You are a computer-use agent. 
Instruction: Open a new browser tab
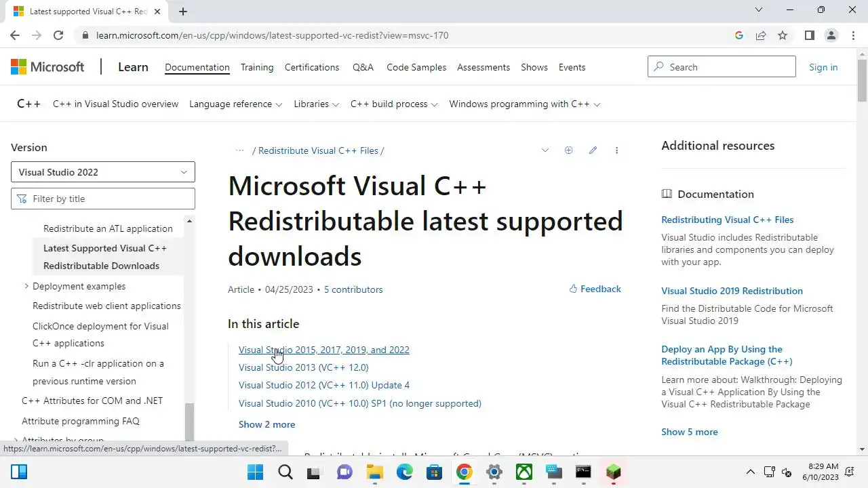pos(183,11)
